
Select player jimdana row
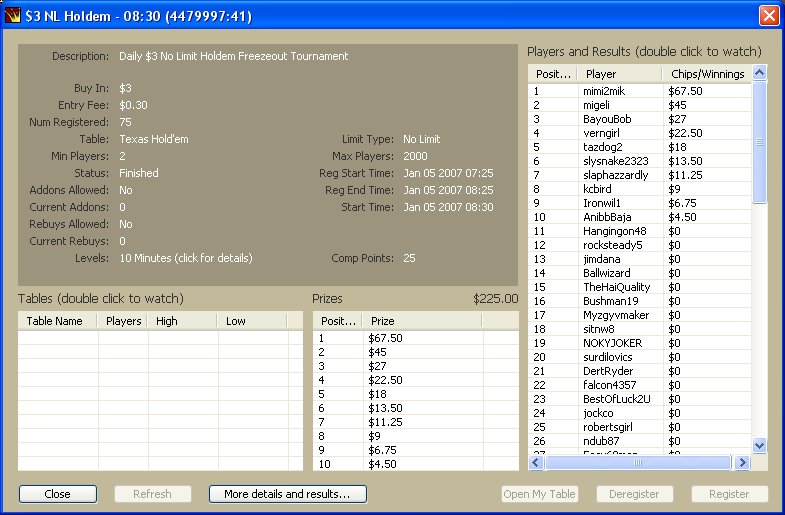tap(640, 259)
